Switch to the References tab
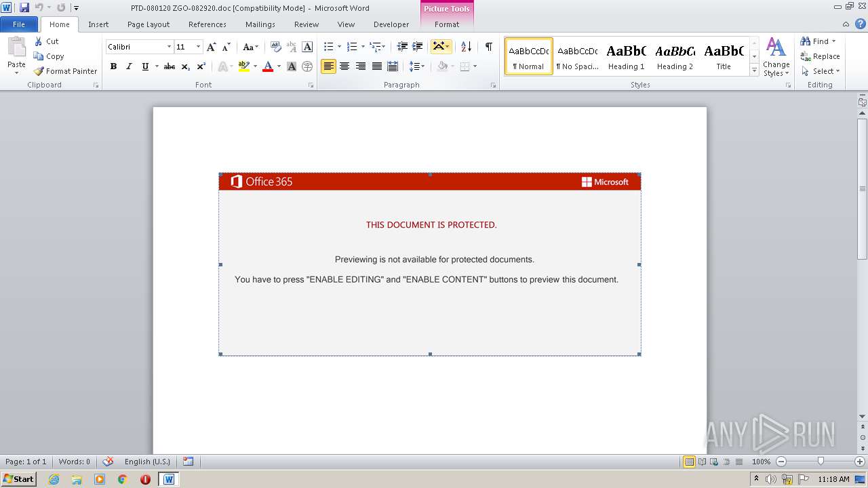Screen dimensions: 868x488 tap(208, 24)
